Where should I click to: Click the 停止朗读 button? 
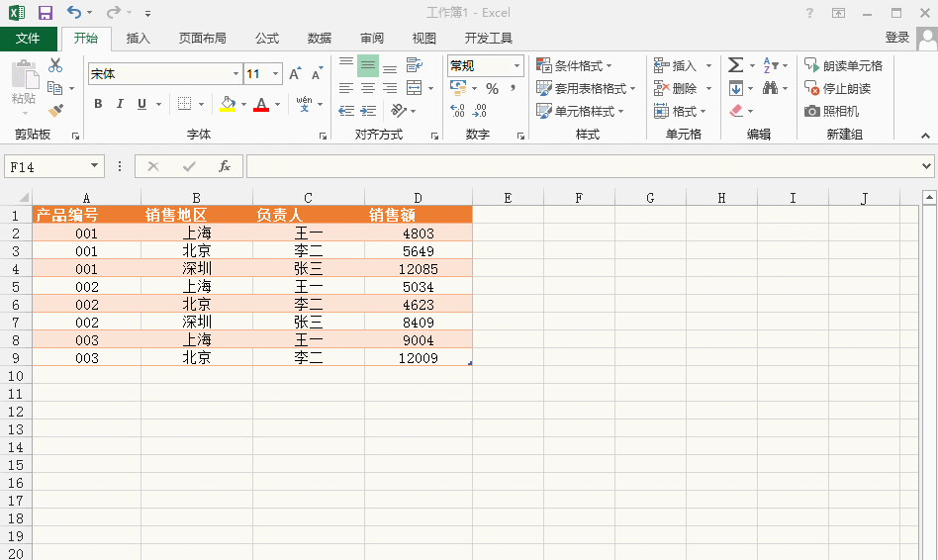(837, 88)
